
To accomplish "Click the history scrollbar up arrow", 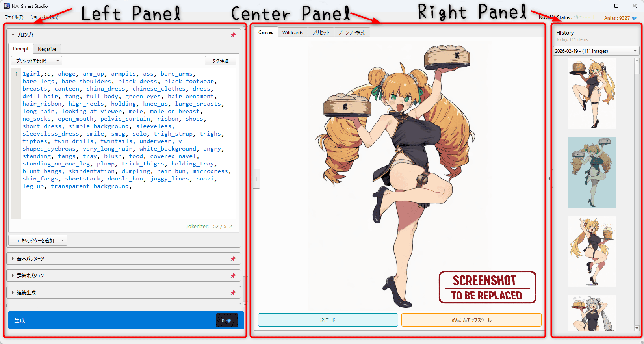I will click(637, 61).
